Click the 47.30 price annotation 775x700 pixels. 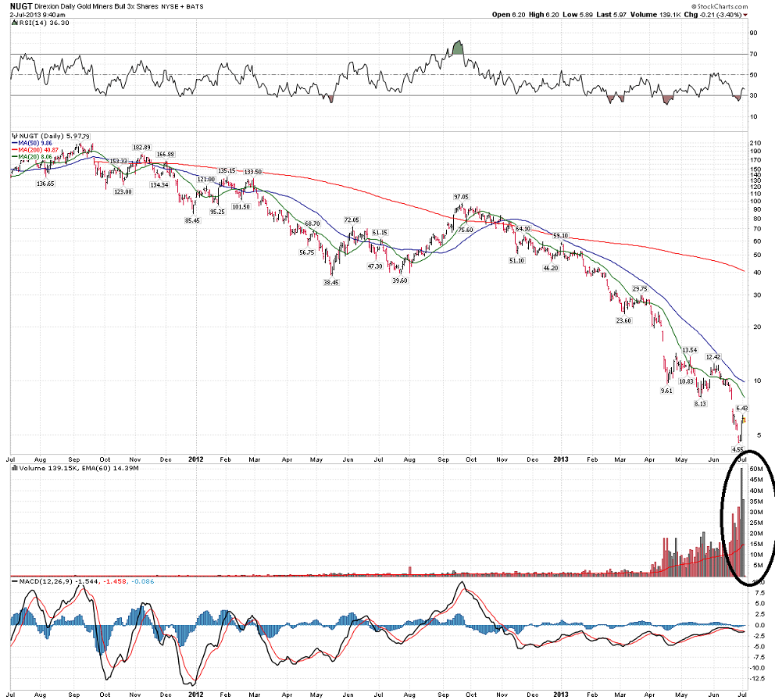click(375, 266)
